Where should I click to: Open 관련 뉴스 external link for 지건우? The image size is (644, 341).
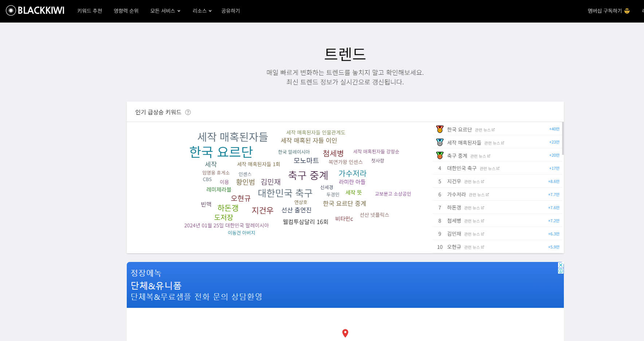[475, 181]
